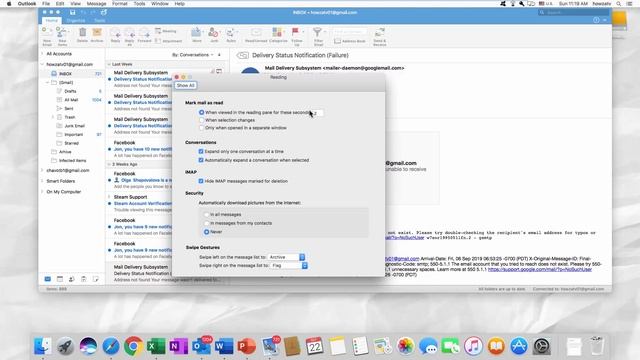Expand the chavotd1@gmail.com account
Viewport: 640px width, 360px height.
(x=42, y=170)
